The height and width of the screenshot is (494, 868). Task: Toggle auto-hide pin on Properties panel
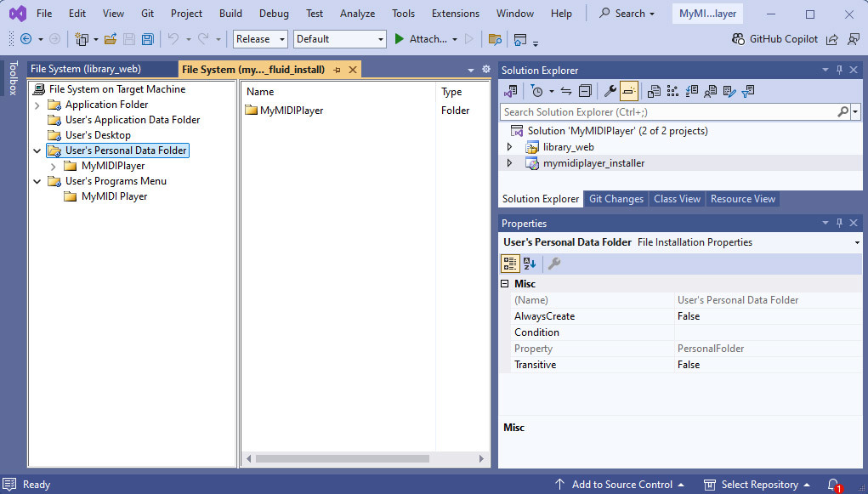click(839, 223)
